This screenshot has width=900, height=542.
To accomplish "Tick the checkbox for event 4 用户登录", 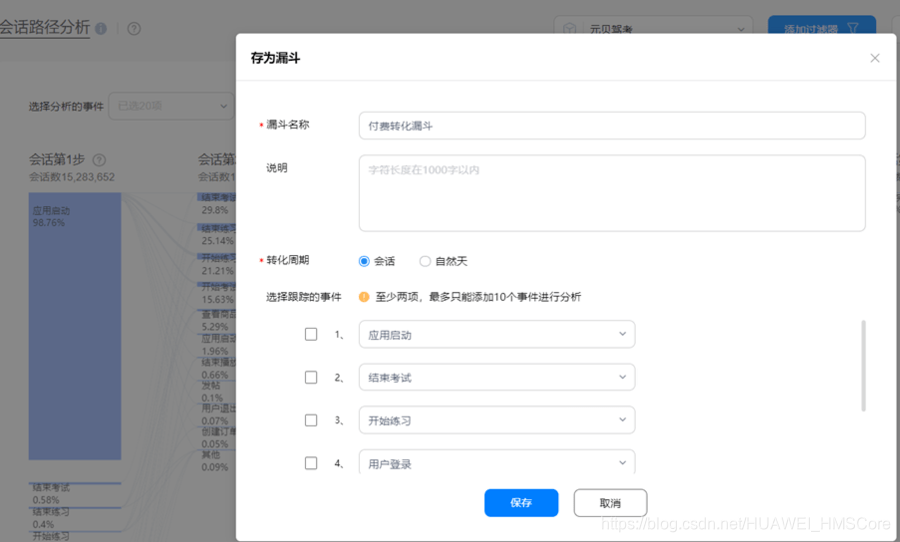I will [311, 463].
